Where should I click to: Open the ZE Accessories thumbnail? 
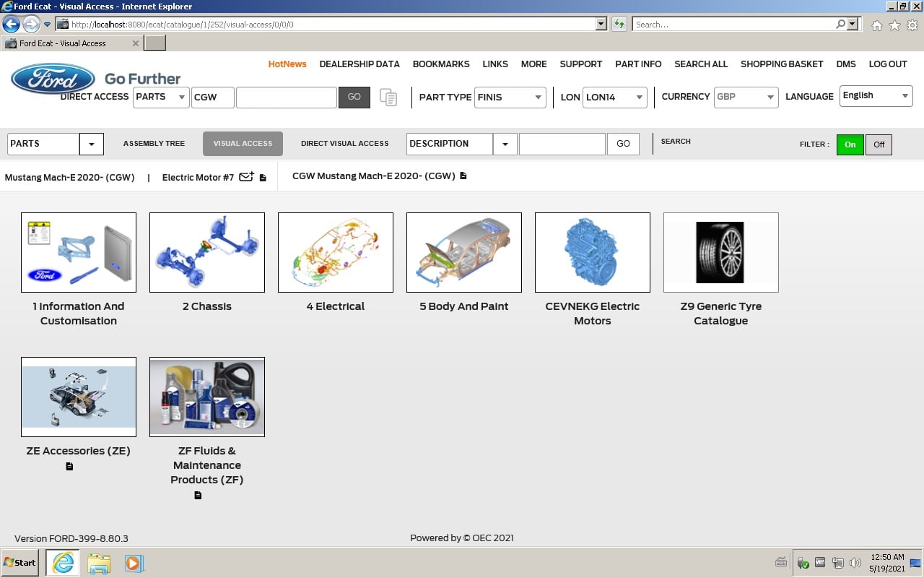pyautogui.click(x=79, y=397)
